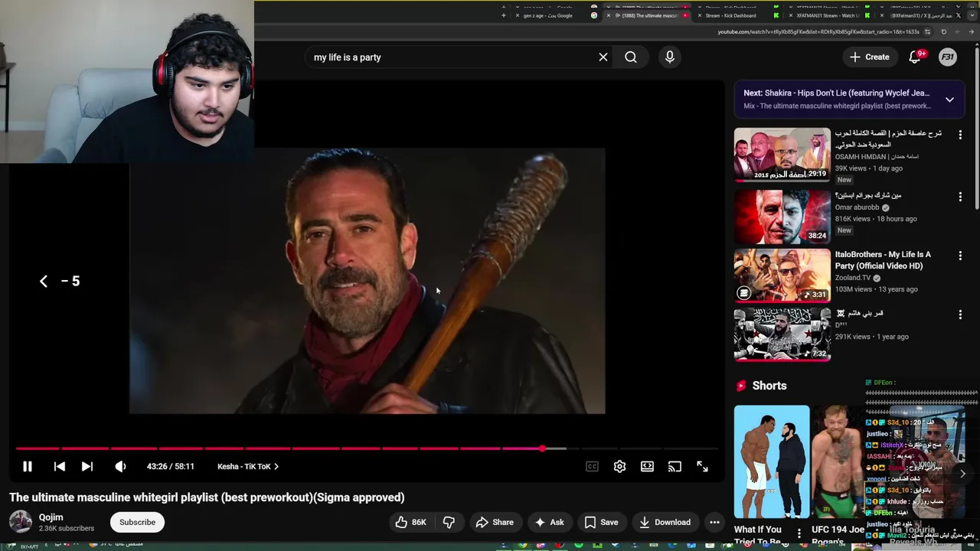Open more actions three-dot menu below video

(714, 522)
